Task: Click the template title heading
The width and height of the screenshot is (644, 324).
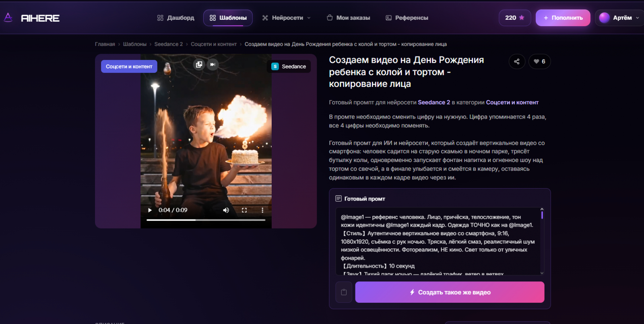Action: [407, 72]
